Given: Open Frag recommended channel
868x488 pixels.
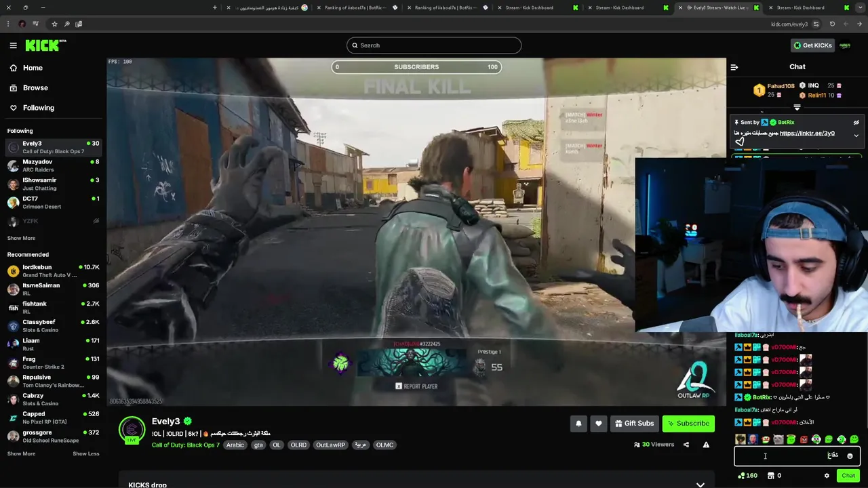Looking at the screenshot, I should [53, 363].
